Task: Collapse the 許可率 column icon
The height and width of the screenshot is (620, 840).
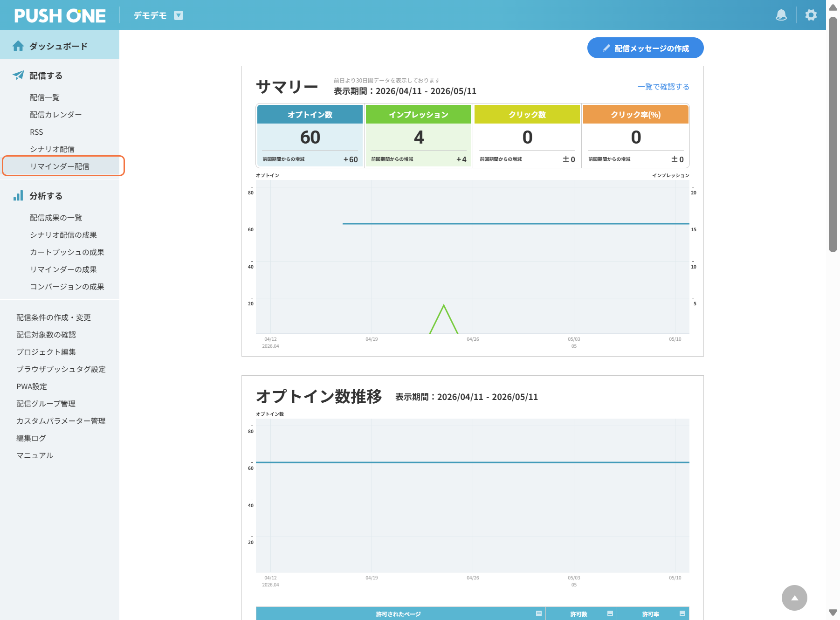Action: pos(682,613)
